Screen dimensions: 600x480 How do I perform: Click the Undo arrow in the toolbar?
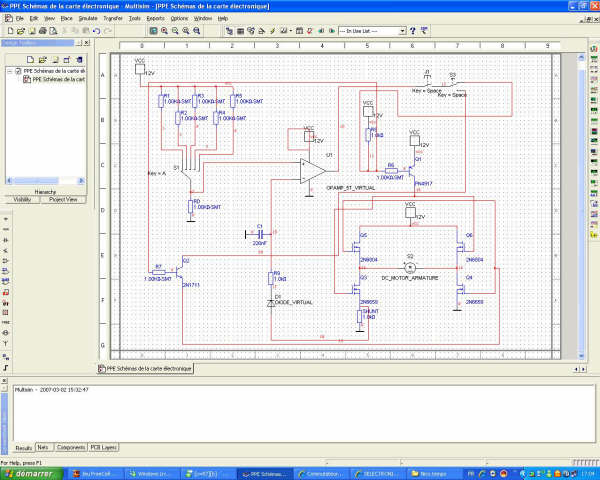[x=96, y=31]
